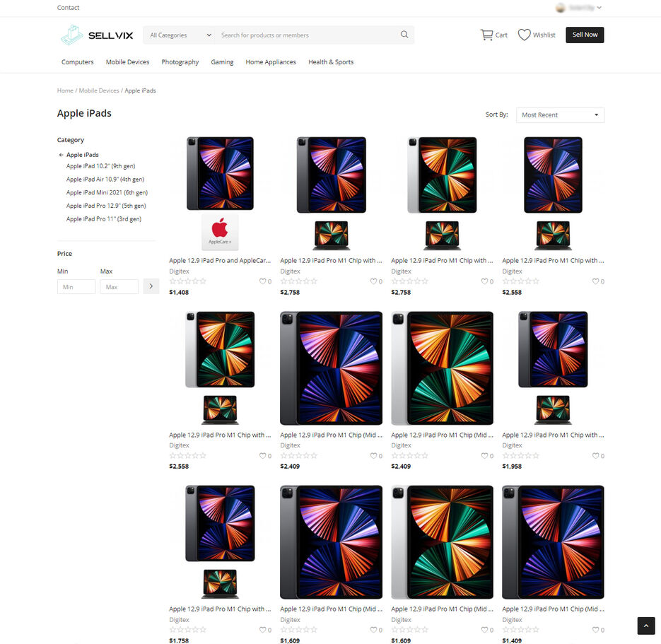The width and height of the screenshot is (661, 644).
Task: Click the star rating of the $1,758 iPad
Action: [x=187, y=630]
